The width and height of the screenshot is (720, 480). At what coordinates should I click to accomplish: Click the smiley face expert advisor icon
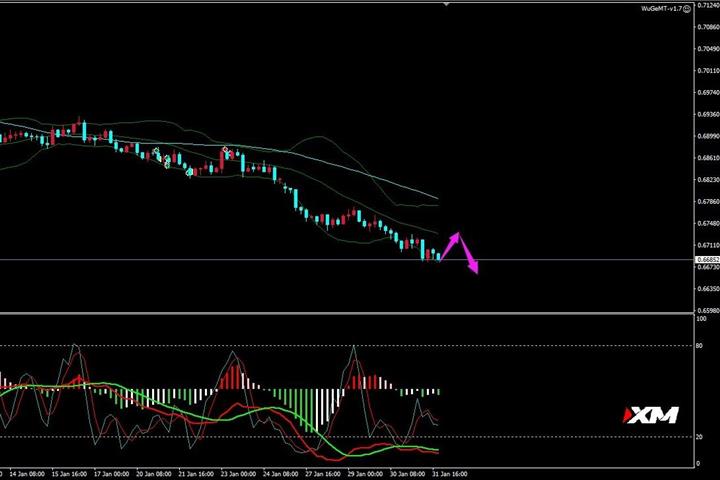pyautogui.click(x=686, y=9)
